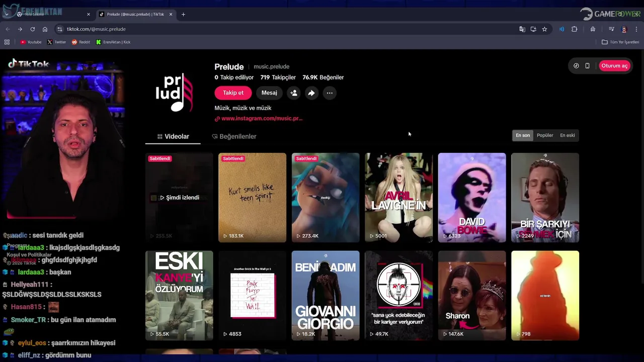Open the pinned Şimdi izlendi video
The image size is (644, 362).
[x=179, y=198]
